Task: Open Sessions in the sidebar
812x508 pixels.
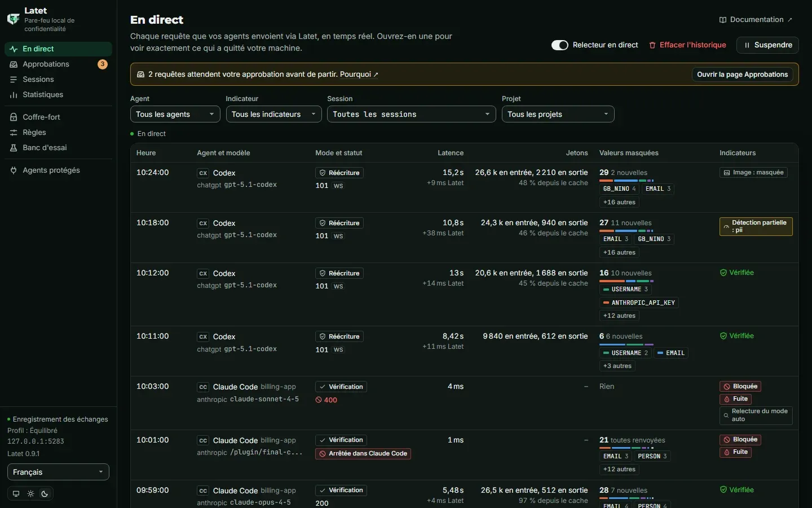Action: click(x=58, y=80)
